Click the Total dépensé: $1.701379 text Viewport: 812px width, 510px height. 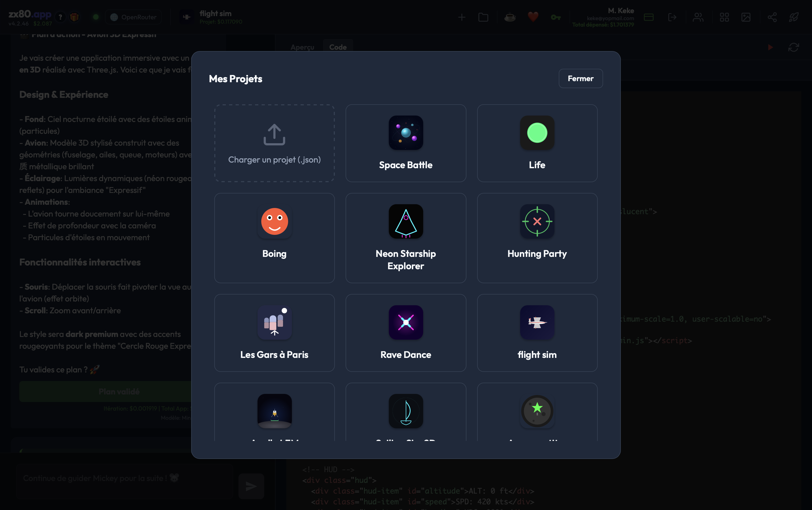603,25
